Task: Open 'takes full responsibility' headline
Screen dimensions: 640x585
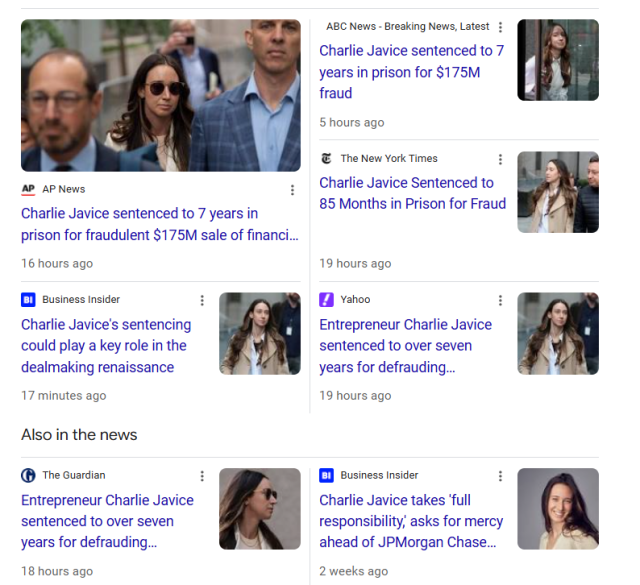Action: (x=411, y=521)
